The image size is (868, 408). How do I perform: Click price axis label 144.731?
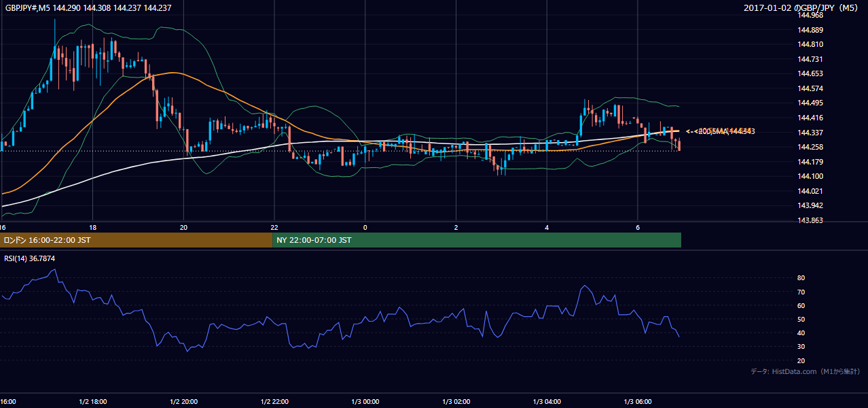pyautogui.click(x=810, y=59)
